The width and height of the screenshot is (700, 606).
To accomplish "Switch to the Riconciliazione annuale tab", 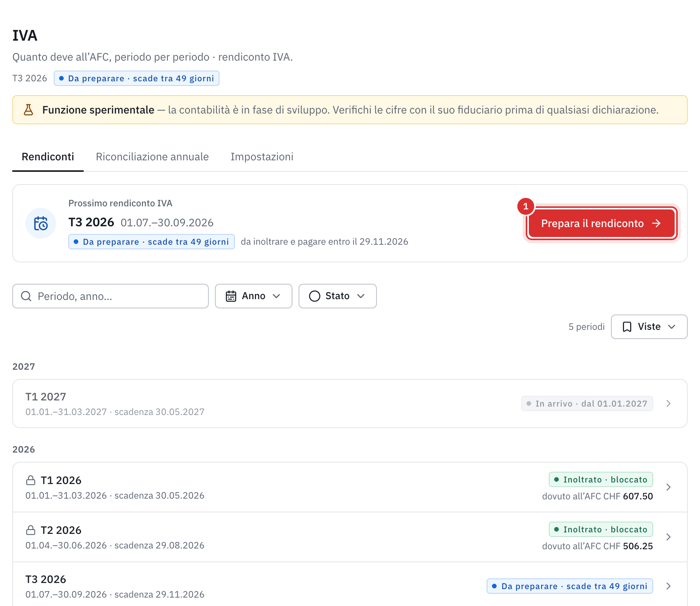I will point(152,157).
